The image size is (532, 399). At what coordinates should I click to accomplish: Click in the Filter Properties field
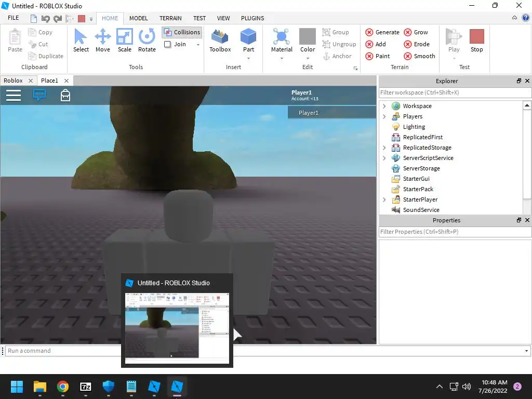(455, 232)
